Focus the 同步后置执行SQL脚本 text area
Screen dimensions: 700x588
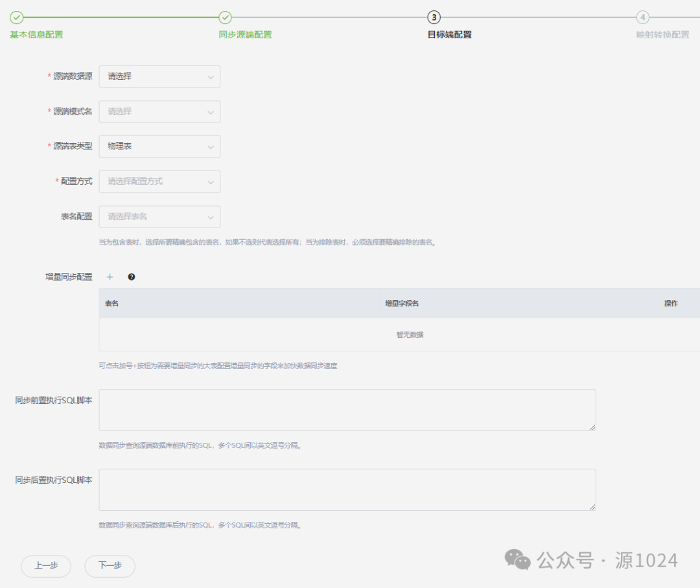coord(347,489)
